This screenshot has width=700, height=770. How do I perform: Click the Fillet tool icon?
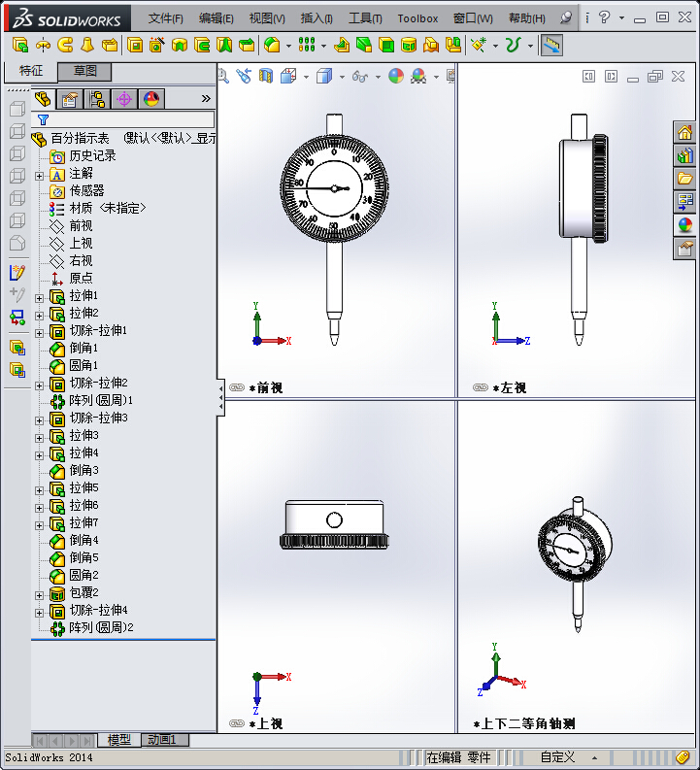click(272, 46)
